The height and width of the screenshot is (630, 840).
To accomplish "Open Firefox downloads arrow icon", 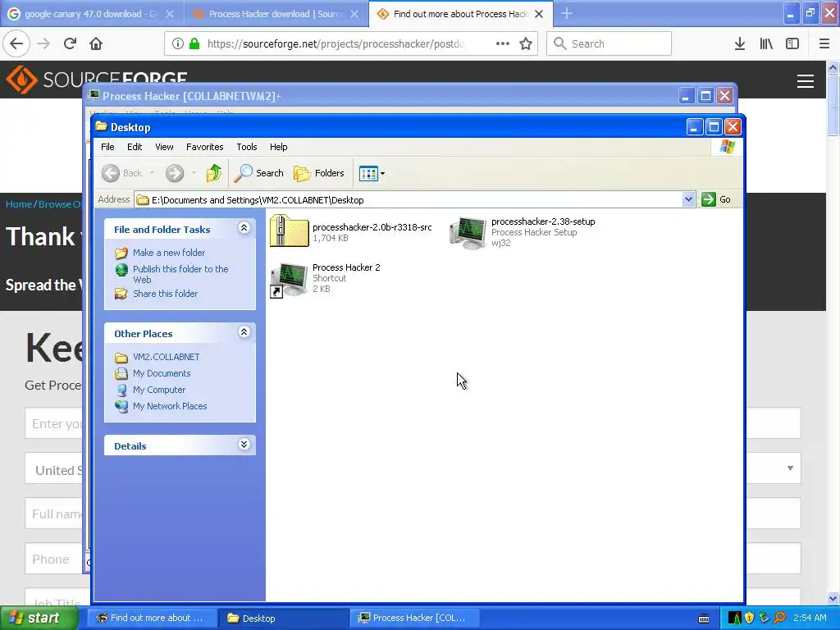I will (x=740, y=43).
